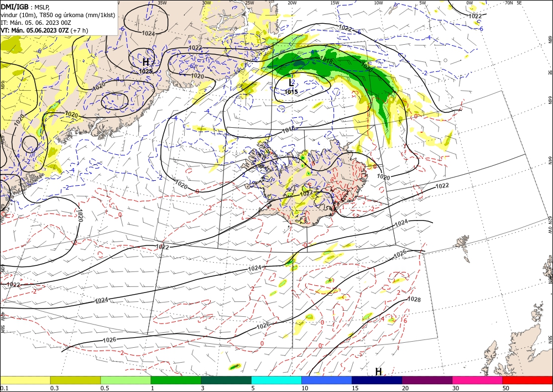Select the '1018' isobar label in the rain band
This screenshot has width=553, height=392.
326,60
